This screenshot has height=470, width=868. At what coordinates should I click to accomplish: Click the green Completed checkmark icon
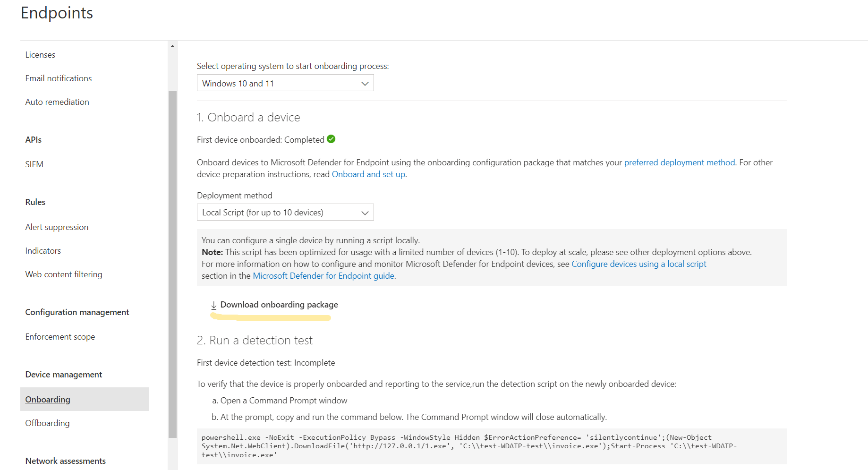tap(331, 139)
